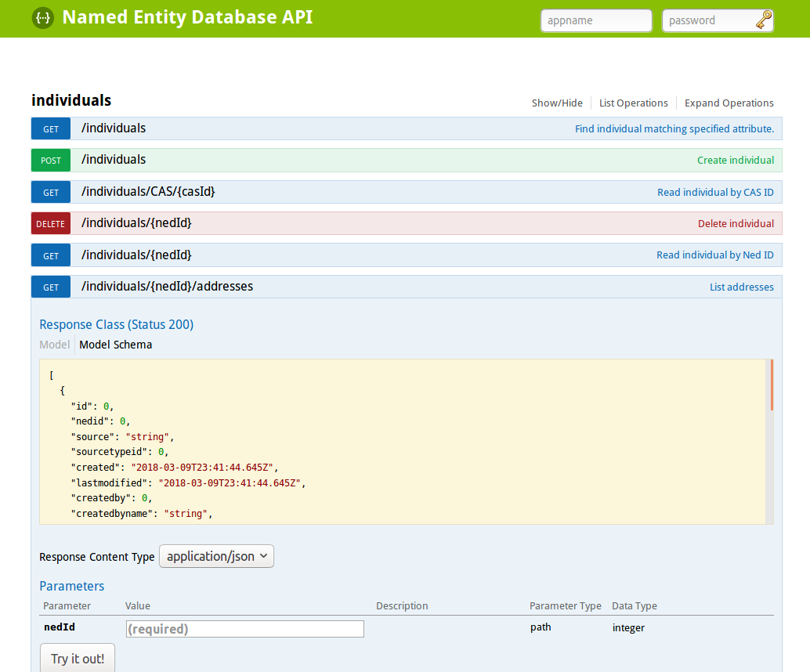The image size is (810, 672).
Task: Click List Operations link
Action: pyautogui.click(x=633, y=103)
